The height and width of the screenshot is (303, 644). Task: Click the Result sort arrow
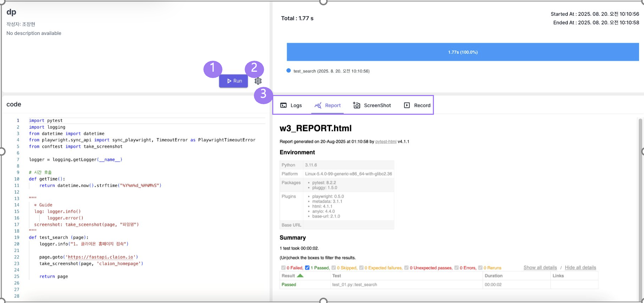tap(300, 275)
